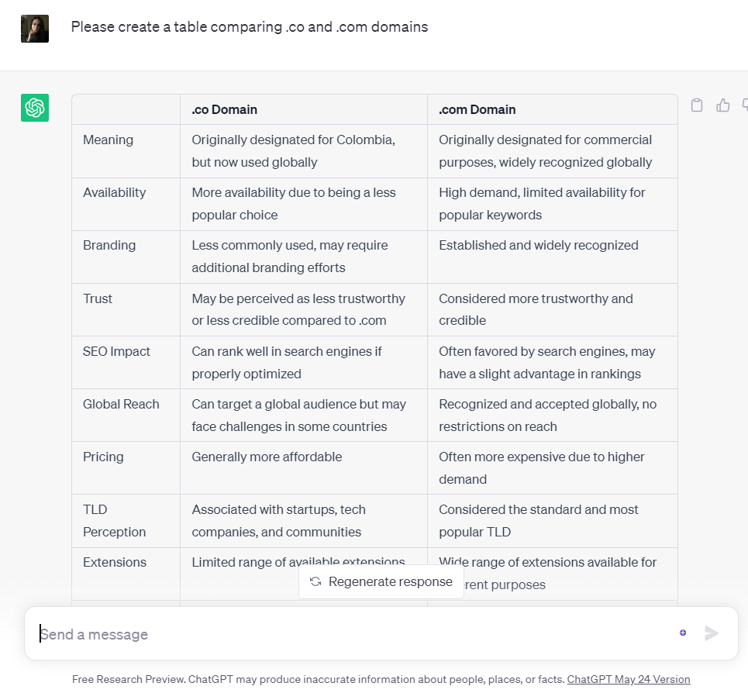Select the SEO Impact row label
Screen dimensions: 748x700
tap(117, 351)
